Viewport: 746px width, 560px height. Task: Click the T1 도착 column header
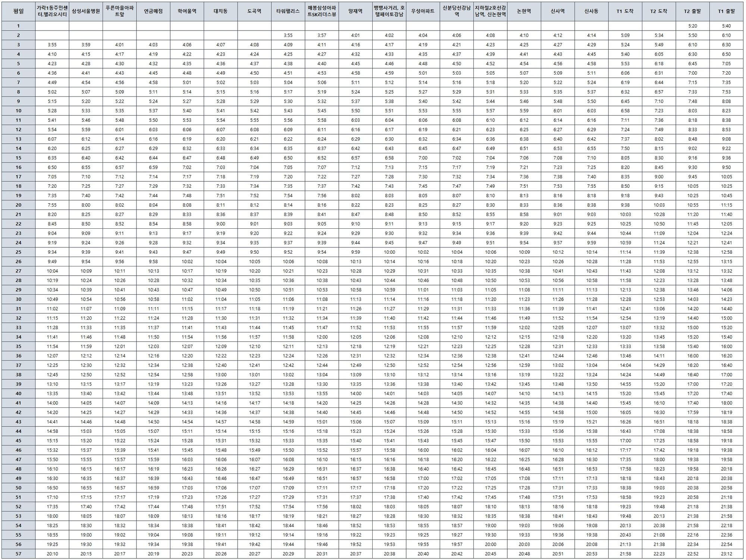(625, 11)
